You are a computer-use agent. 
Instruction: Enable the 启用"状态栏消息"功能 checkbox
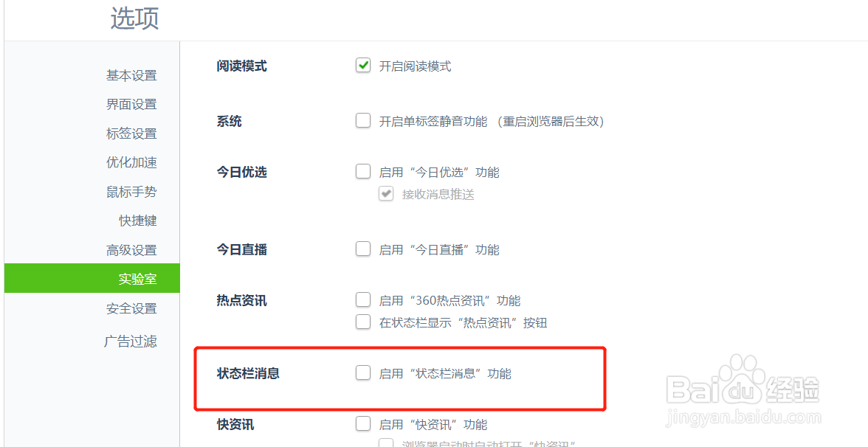363,373
